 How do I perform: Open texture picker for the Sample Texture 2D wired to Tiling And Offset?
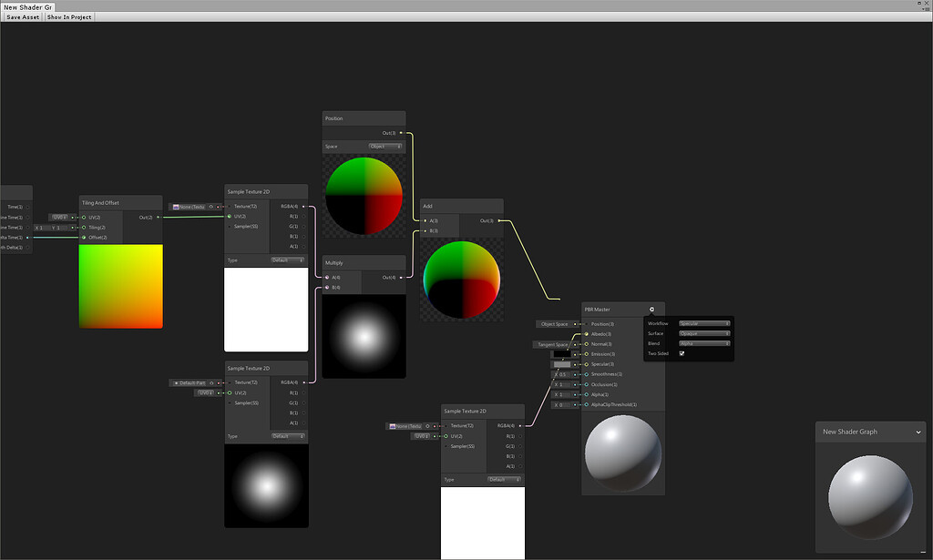(210, 207)
